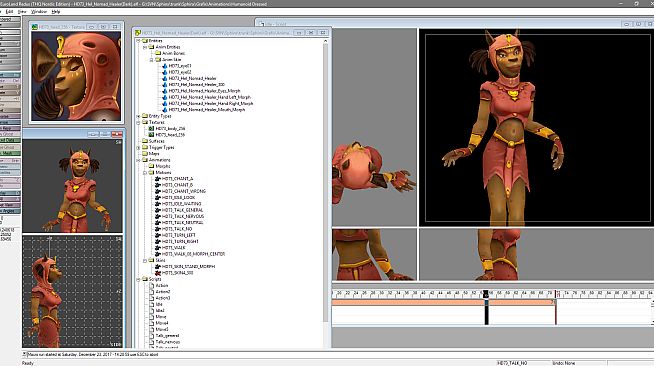Image resolution: width=654 pixels, height=366 pixels.
Task: Collapse the Textures node
Action: [x=138, y=123]
